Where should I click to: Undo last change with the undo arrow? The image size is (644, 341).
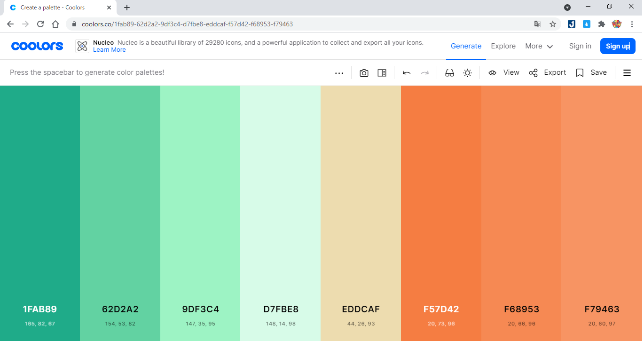pyautogui.click(x=407, y=73)
